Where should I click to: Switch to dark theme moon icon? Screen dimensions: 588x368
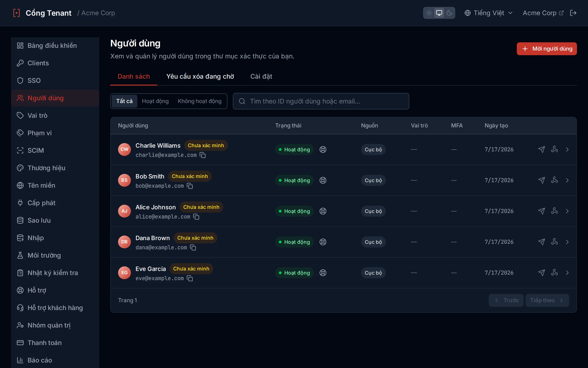coord(449,13)
